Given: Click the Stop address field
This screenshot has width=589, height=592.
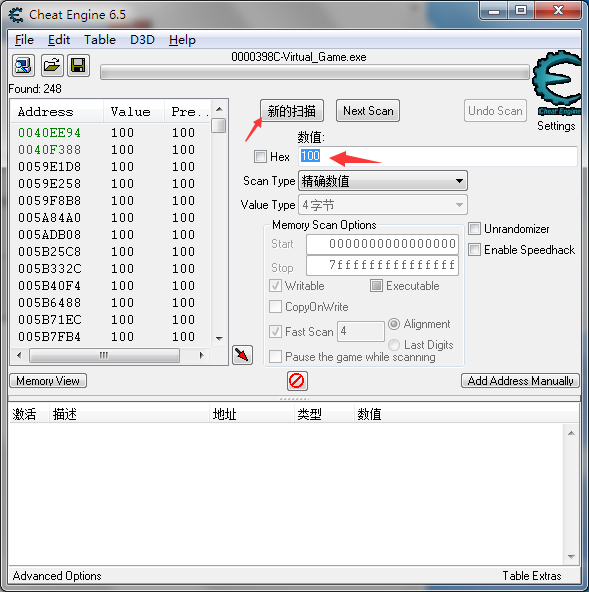Looking at the screenshot, I should [x=382, y=265].
